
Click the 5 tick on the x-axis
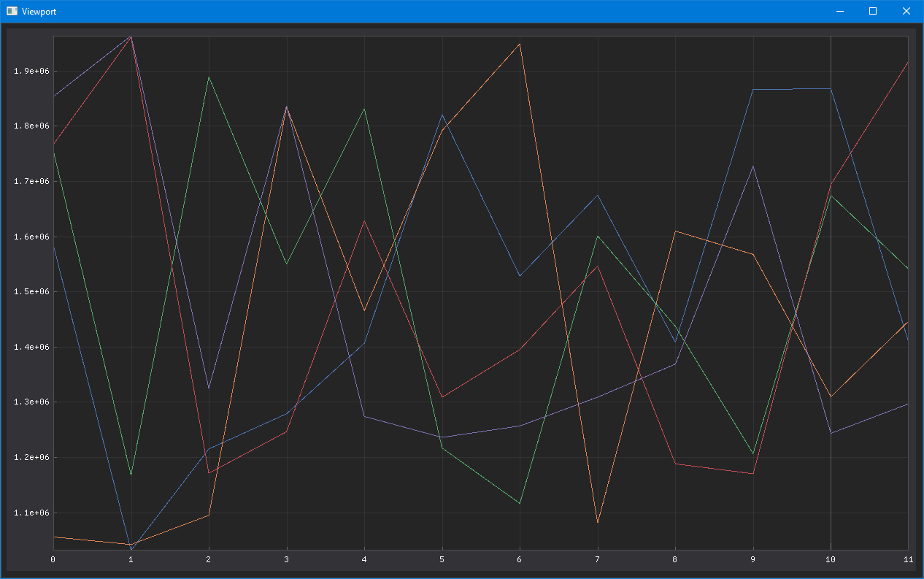tap(441, 559)
